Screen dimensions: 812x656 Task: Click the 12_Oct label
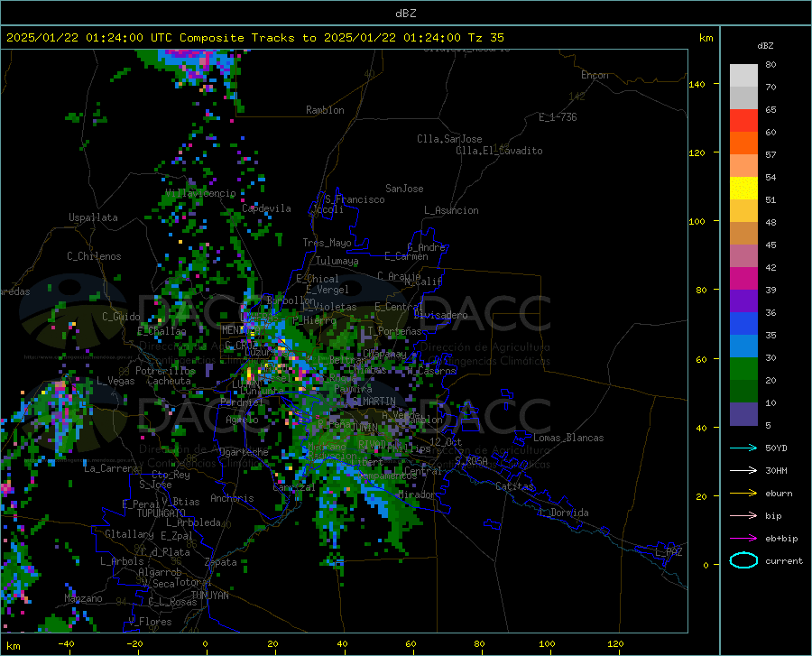click(x=446, y=441)
